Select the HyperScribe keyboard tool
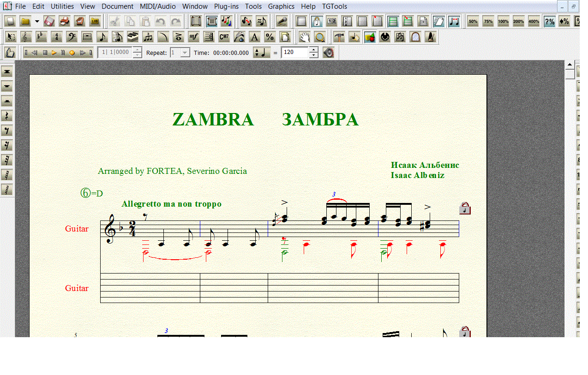The image size is (588, 375). [132, 37]
